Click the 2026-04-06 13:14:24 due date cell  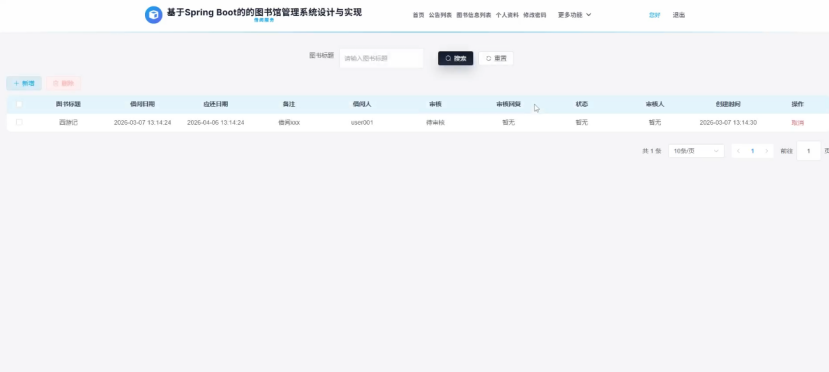[216, 123]
